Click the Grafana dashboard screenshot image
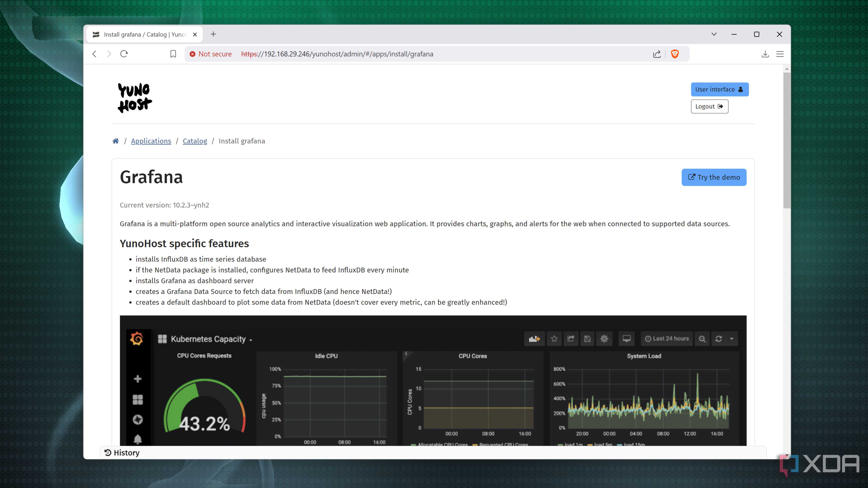The height and width of the screenshot is (488, 868). click(433, 380)
